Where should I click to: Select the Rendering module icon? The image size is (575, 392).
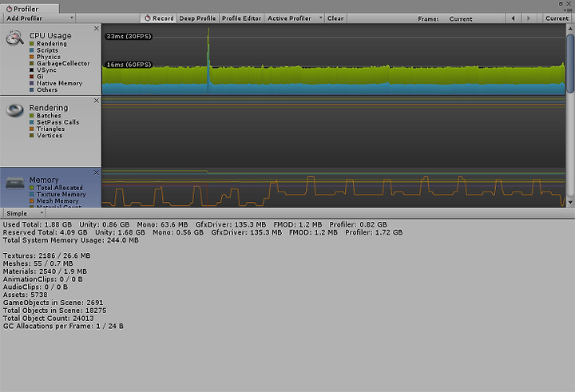(x=14, y=110)
